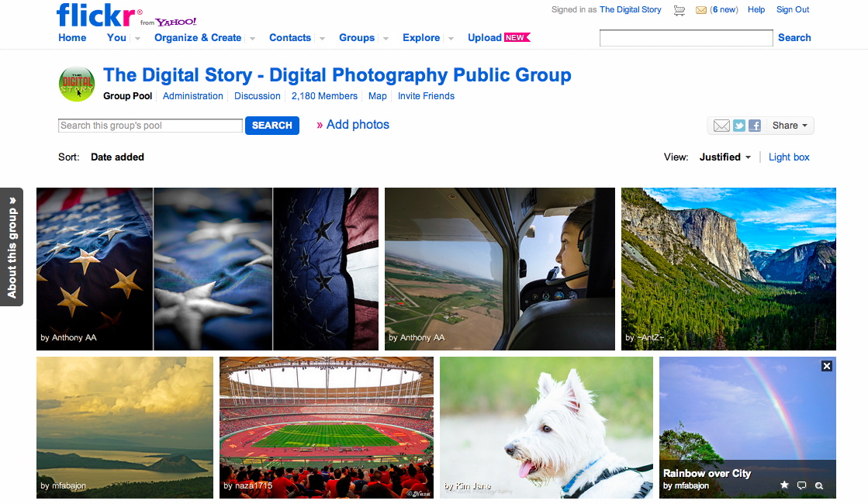The height and width of the screenshot is (504, 868).
Task: Click the blue SEARCH button
Action: (271, 126)
